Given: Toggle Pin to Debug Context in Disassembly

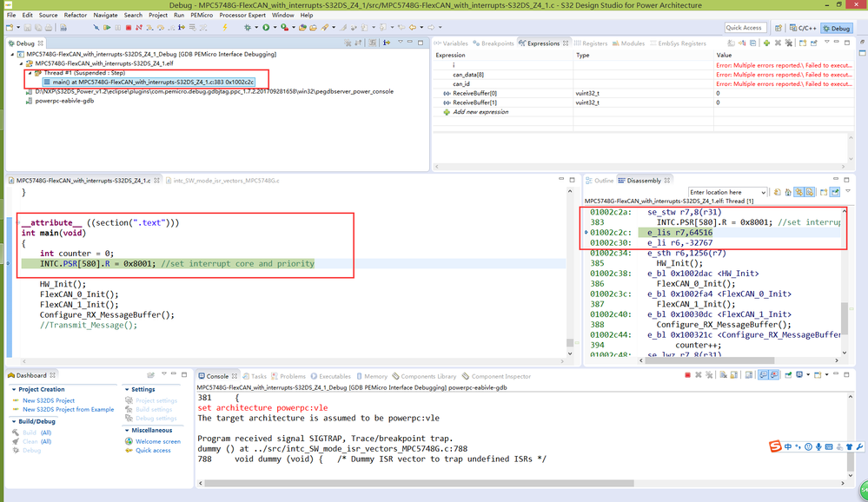Looking at the screenshot, I should 835,192.
